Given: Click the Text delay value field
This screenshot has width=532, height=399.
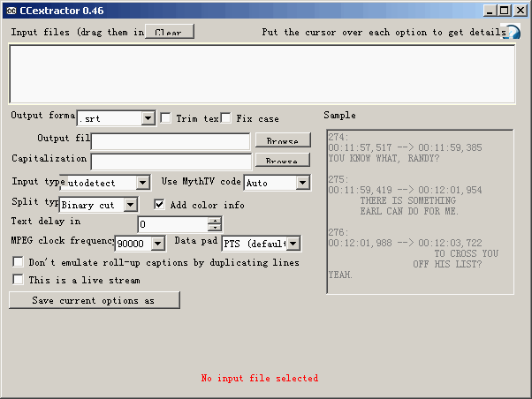Looking at the screenshot, I should pyautogui.click(x=172, y=224).
